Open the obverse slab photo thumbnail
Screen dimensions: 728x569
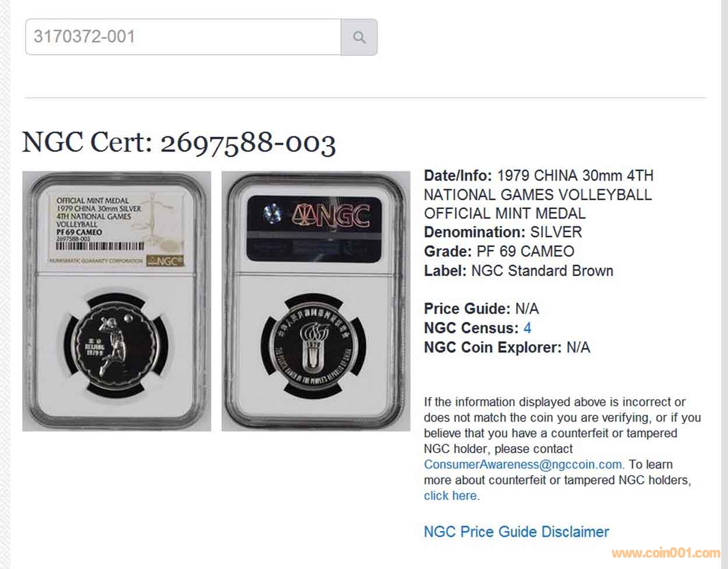tap(116, 301)
